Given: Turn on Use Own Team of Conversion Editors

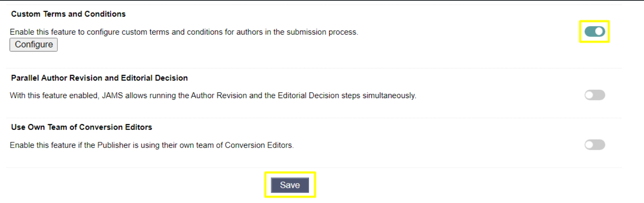Looking at the screenshot, I should click(594, 145).
